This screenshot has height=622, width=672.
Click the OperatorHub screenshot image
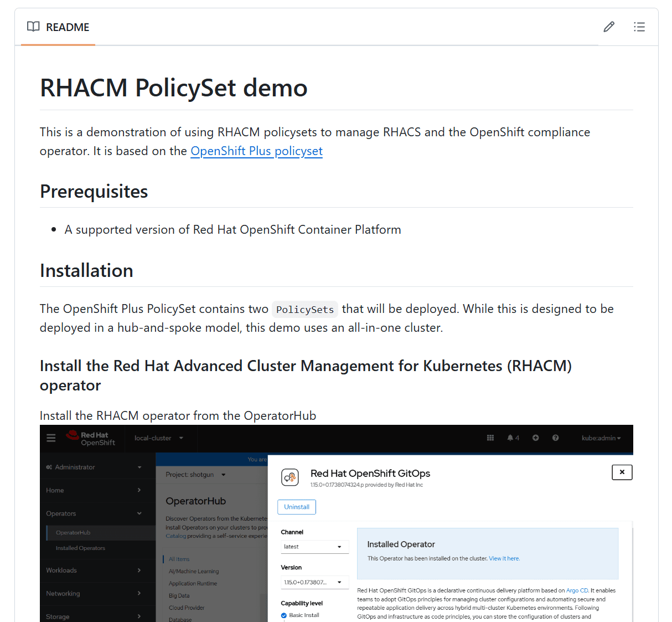(x=337, y=523)
